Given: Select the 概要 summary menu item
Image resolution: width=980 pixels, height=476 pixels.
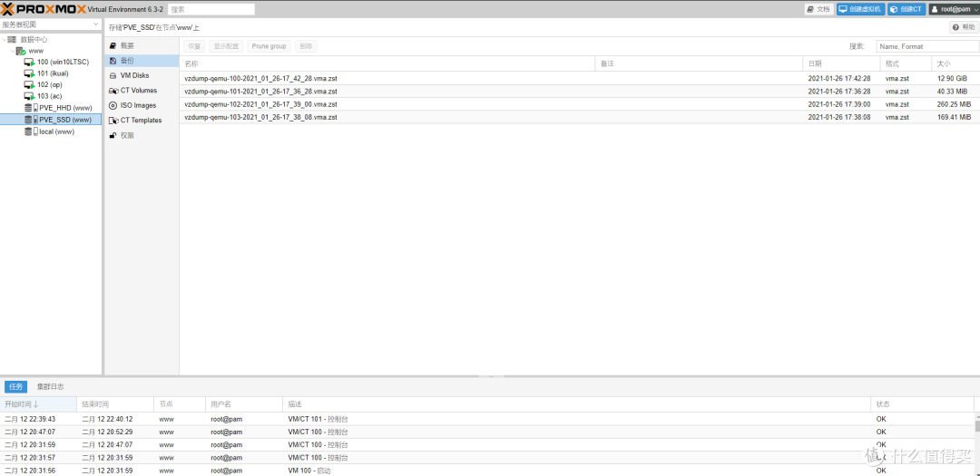Looking at the screenshot, I should click(x=126, y=45).
